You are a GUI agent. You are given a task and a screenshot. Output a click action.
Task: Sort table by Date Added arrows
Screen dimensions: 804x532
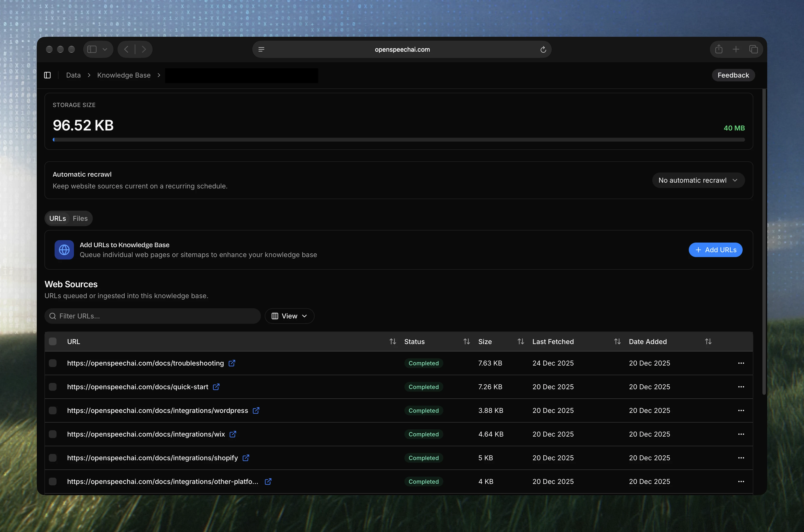coord(708,341)
